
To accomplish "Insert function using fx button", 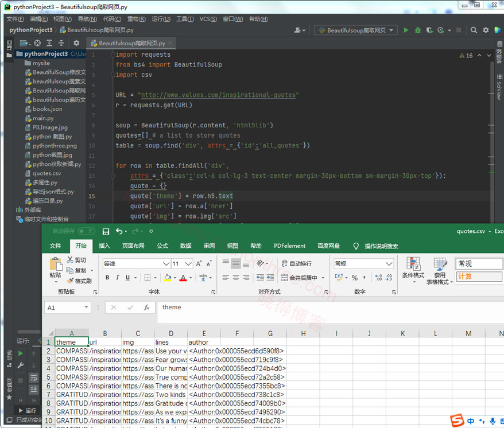I will click(146, 308).
